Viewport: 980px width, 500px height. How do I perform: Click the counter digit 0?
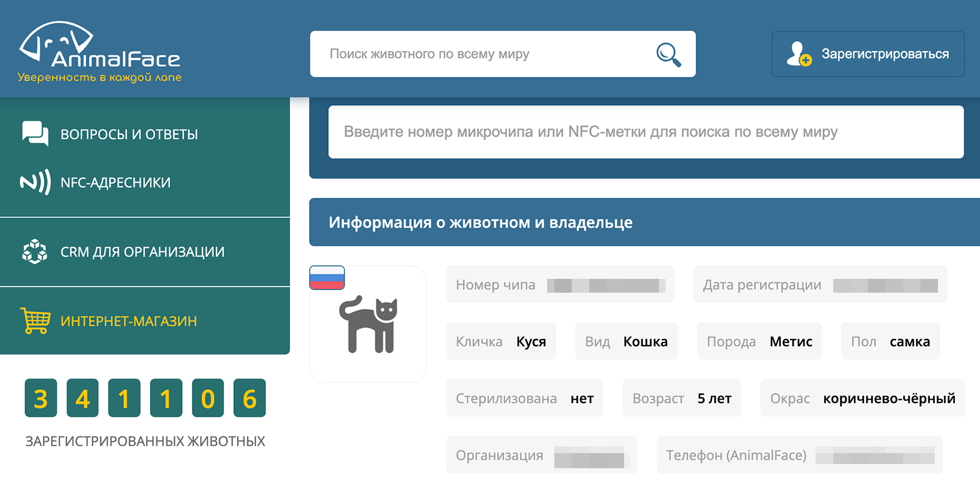point(208,398)
